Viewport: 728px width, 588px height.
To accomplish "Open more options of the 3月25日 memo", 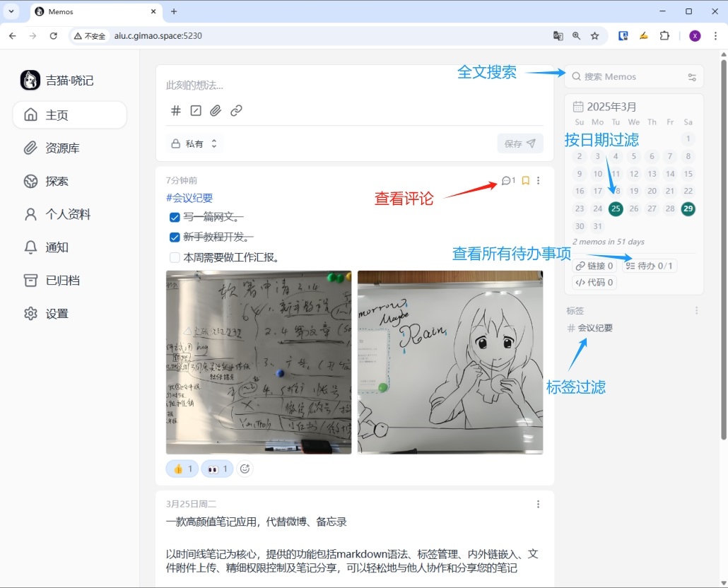I will pyautogui.click(x=538, y=504).
